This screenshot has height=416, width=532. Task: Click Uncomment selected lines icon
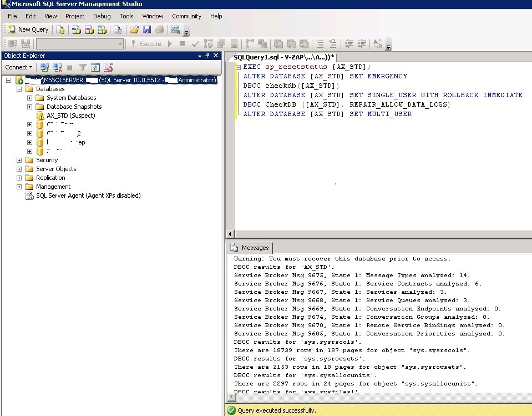pos(333,44)
